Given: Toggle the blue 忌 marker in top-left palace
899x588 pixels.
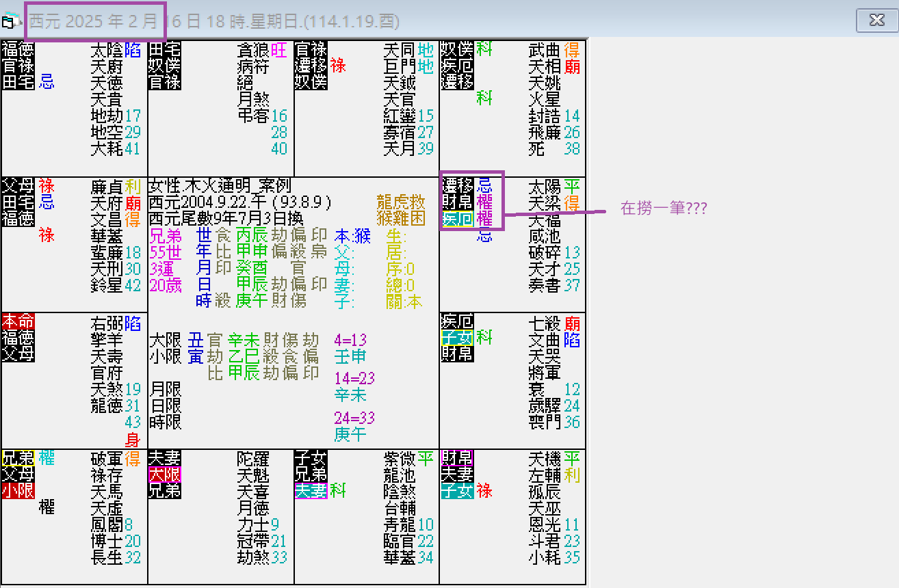Looking at the screenshot, I should pos(47,82).
